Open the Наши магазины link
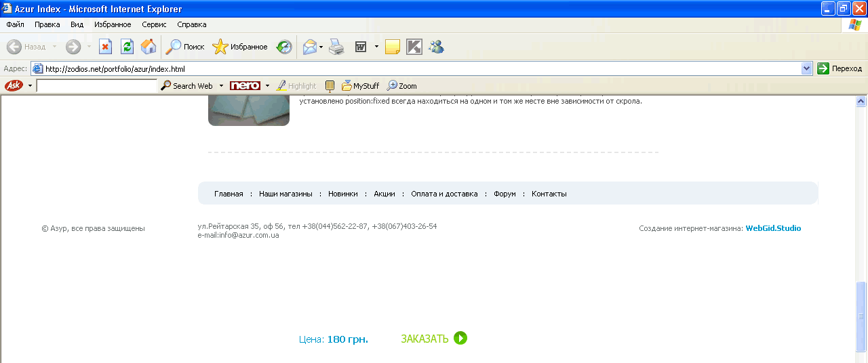The width and height of the screenshot is (868, 363). [x=285, y=194]
